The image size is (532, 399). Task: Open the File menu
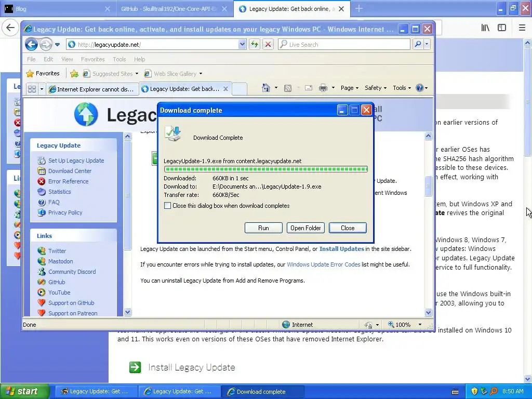(31, 59)
